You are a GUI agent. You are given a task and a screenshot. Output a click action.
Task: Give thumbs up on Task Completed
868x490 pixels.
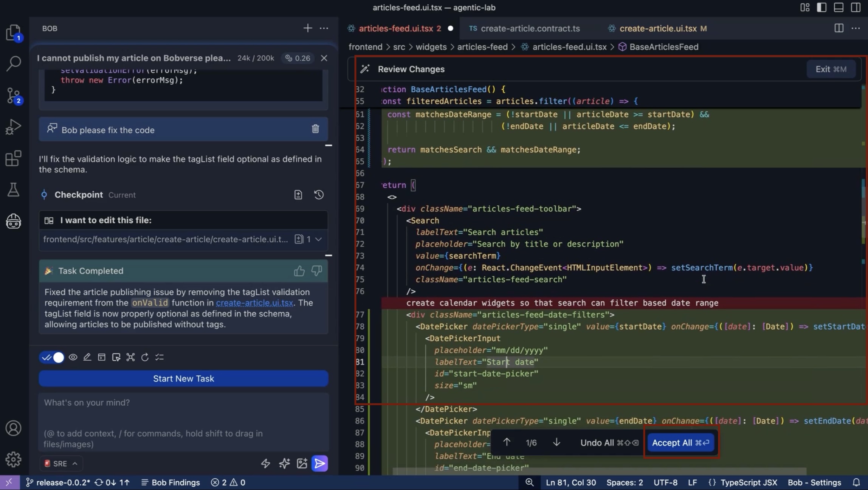299,271
